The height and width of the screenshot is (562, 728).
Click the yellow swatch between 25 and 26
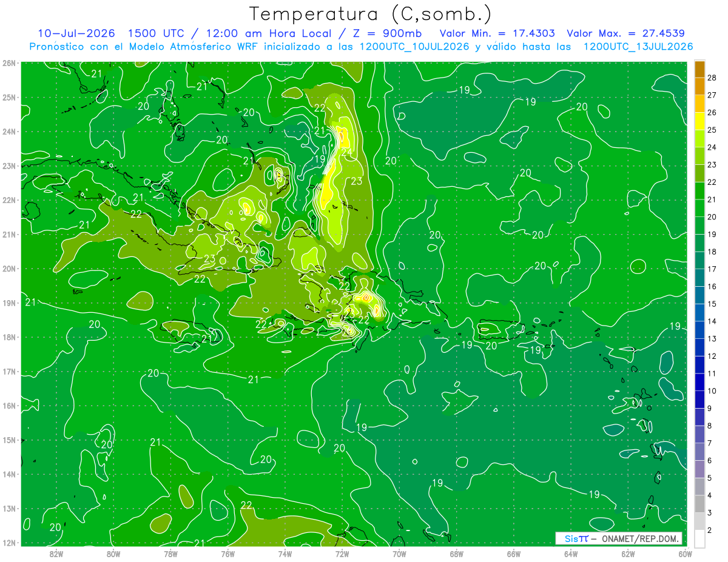(x=699, y=121)
